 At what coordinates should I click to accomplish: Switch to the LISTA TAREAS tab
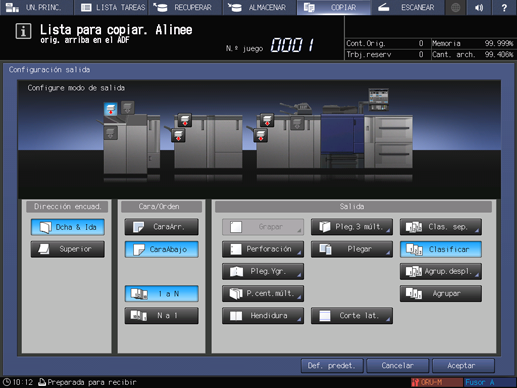pyautogui.click(x=111, y=7)
